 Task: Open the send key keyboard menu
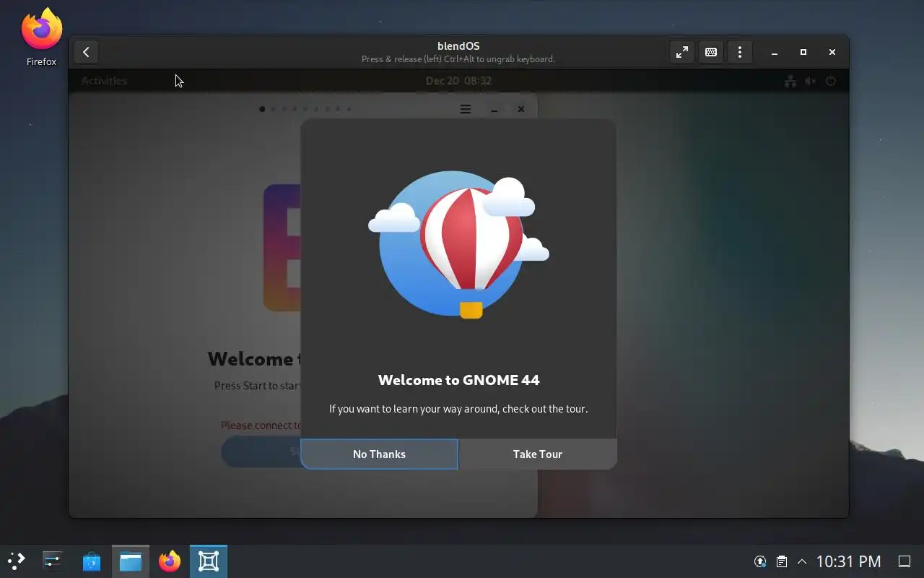pos(711,52)
